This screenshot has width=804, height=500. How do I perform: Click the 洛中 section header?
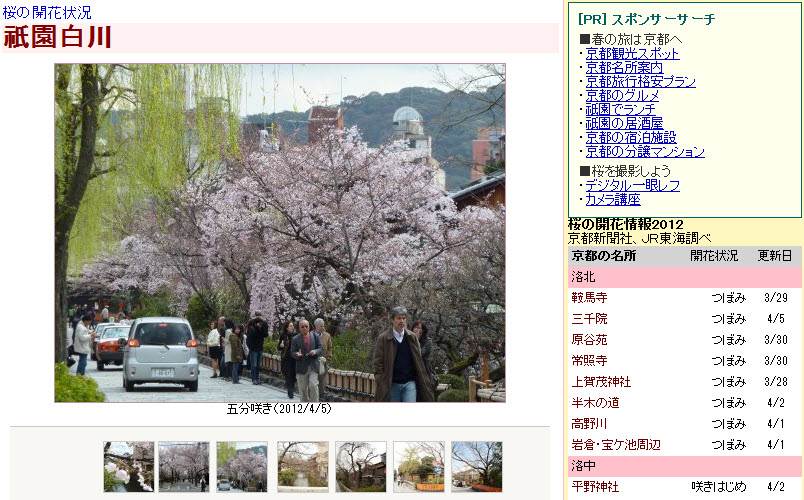coord(685,466)
